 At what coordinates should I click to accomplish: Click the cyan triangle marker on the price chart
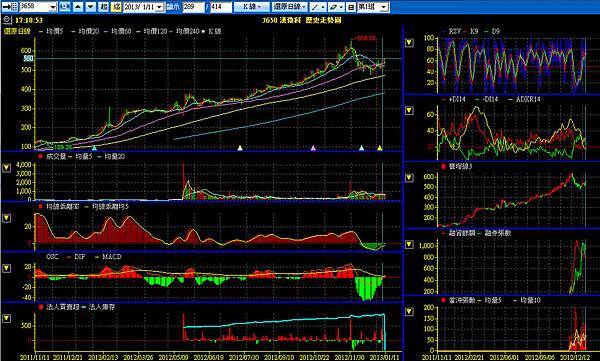click(95, 148)
